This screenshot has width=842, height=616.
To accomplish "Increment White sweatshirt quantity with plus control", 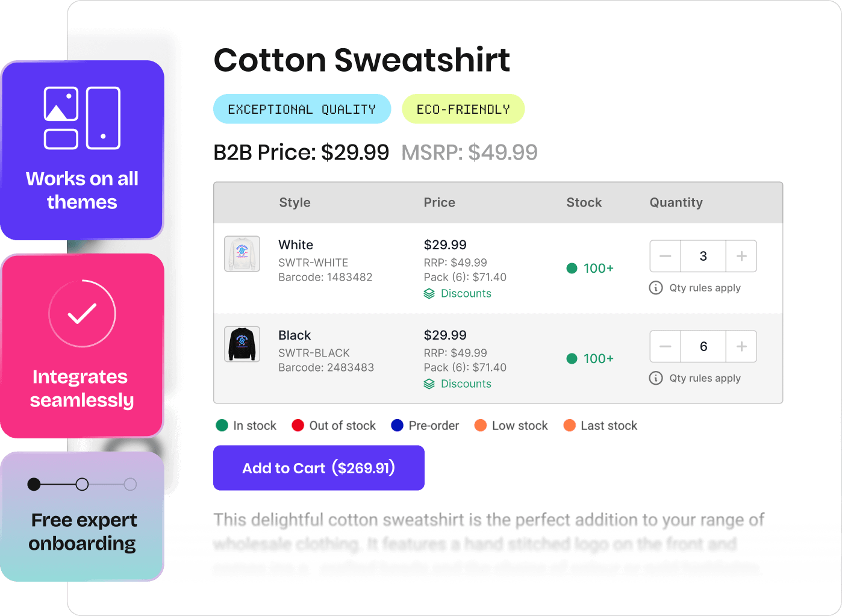I will (x=741, y=256).
